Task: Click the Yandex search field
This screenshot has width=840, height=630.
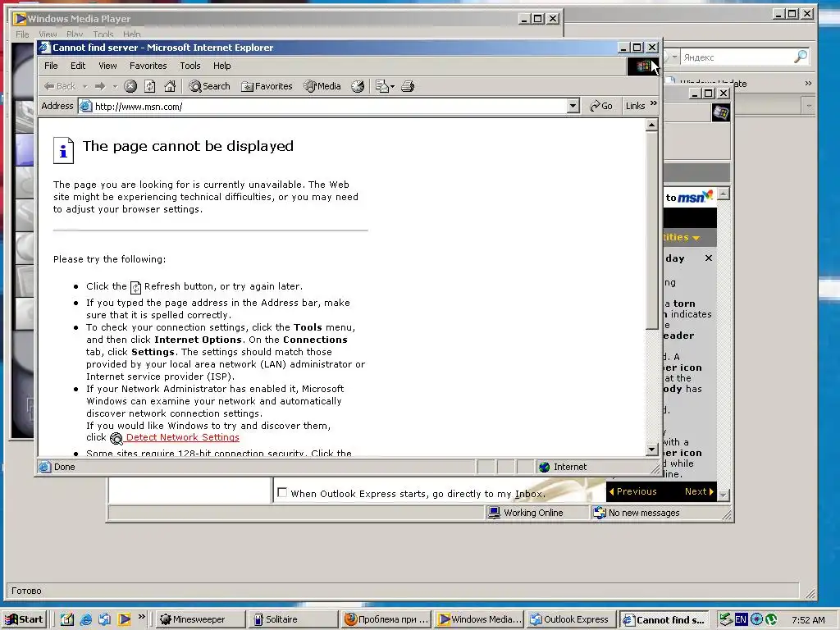Action: coord(737,57)
